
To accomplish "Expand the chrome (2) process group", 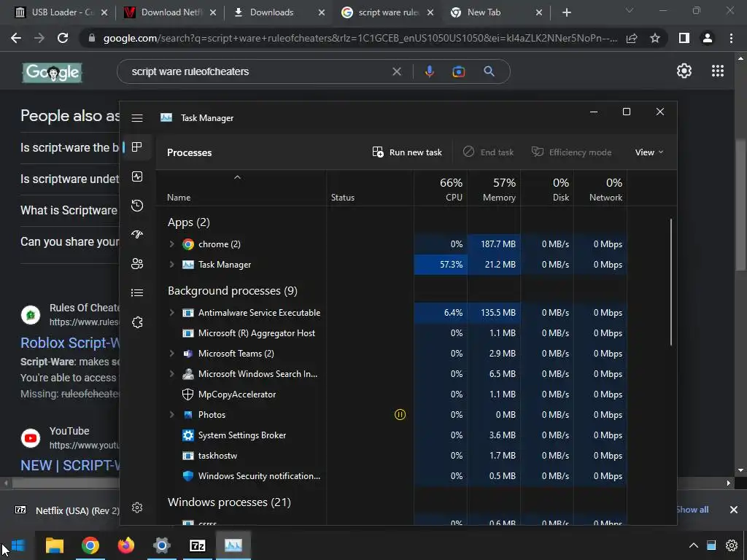I will pos(172,244).
